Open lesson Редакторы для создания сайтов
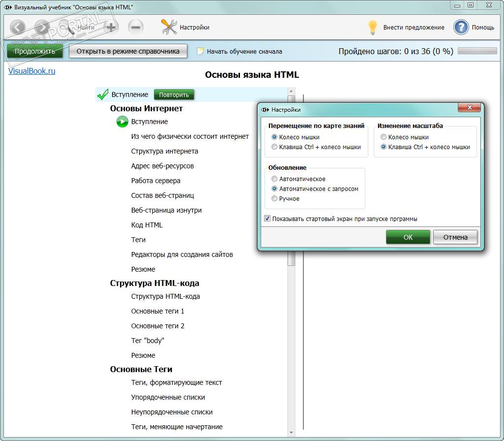 point(182,254)
